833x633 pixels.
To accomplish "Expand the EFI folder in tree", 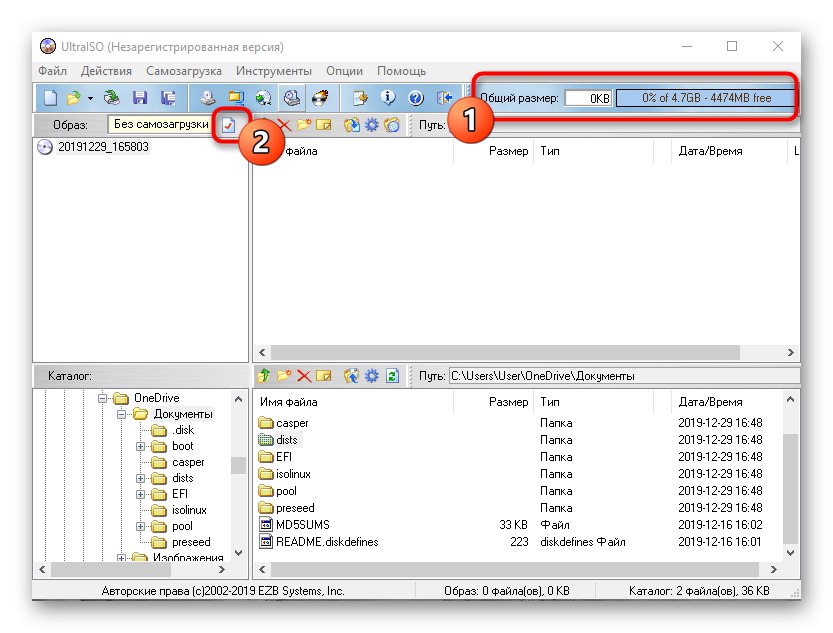I will tap(140, 494).
